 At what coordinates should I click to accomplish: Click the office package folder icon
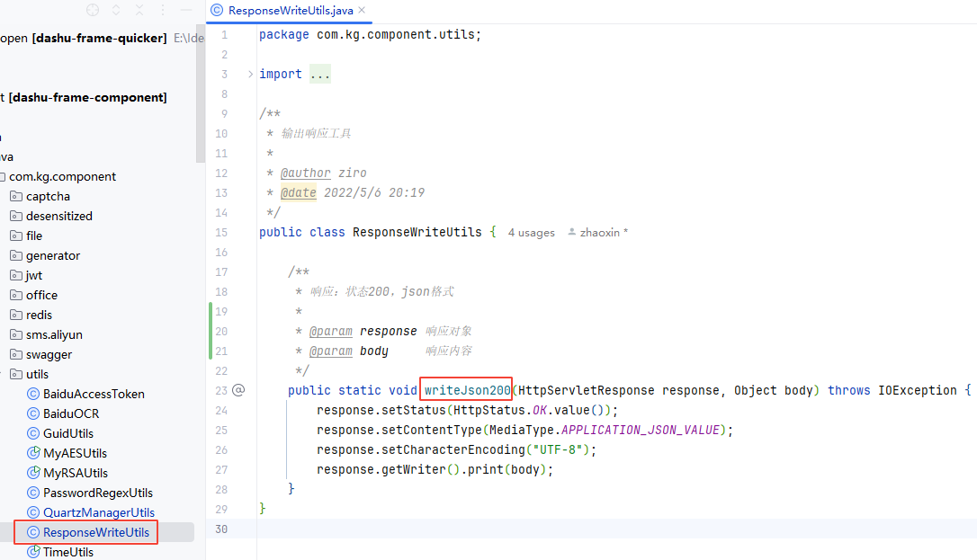pyautogui.click(x=16, y=295)
